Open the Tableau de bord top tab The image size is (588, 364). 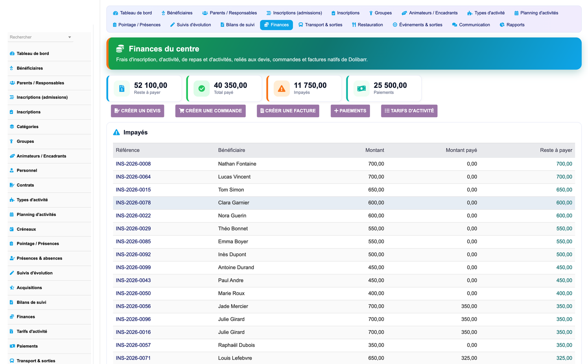click(132, 13)
